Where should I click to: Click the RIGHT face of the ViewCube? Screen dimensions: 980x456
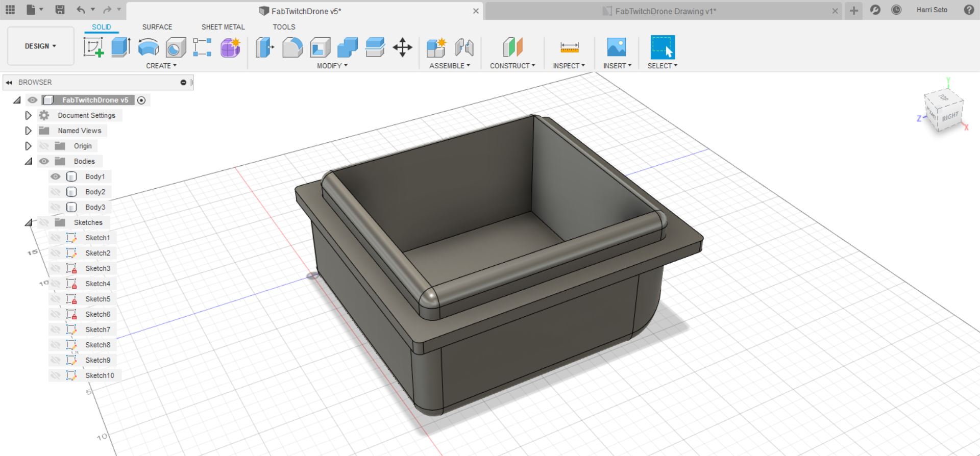point(950,117)
